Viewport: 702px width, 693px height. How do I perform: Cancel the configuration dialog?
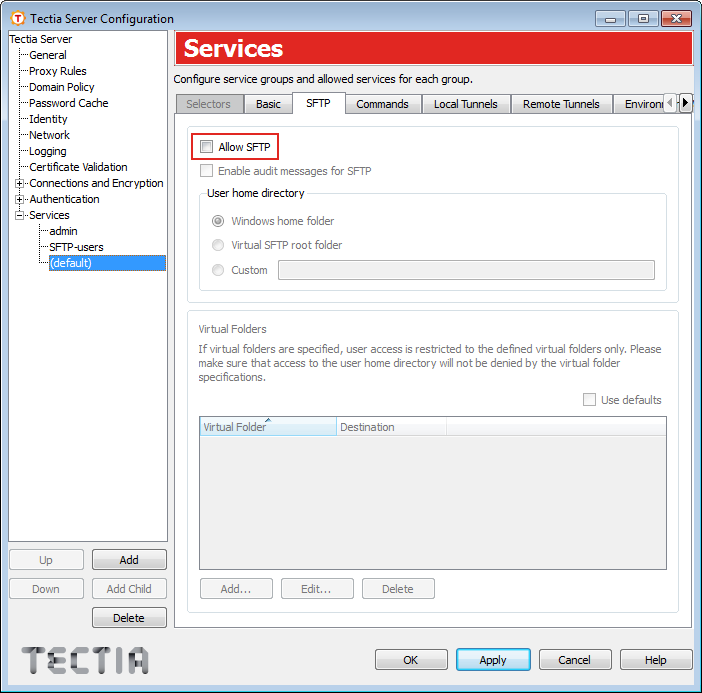(x=575, y=659)
